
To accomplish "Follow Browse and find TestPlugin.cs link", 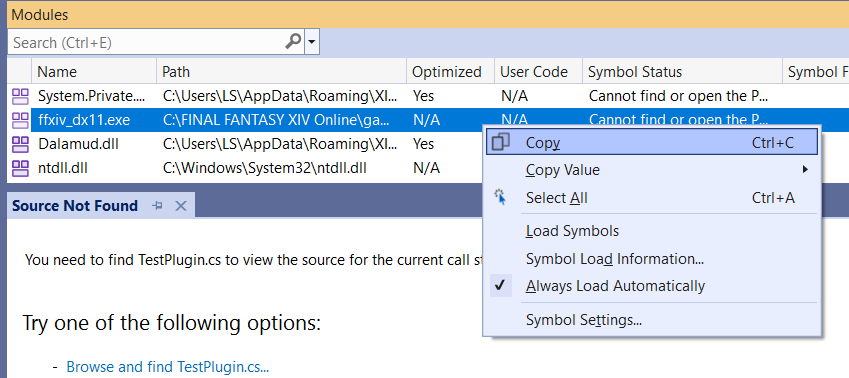I will (167, 367).
